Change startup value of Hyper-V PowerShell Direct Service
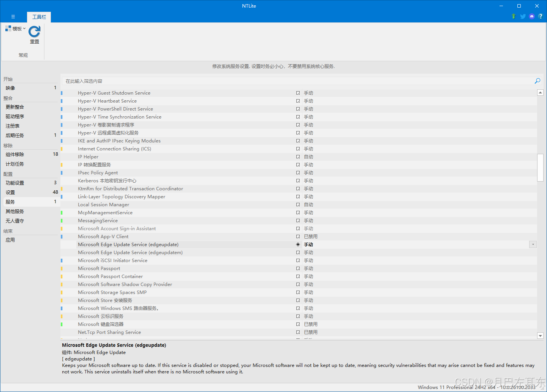Viewport: 547px width, 392px height. [308, 109]
